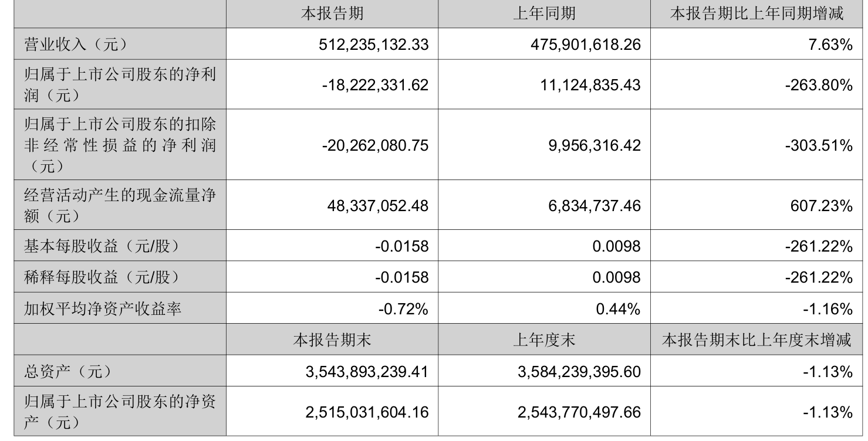Select net assets value 2,515,031,604.16
Image resolution: width=868 pixels, height=441 pixels.
[367, 412]
